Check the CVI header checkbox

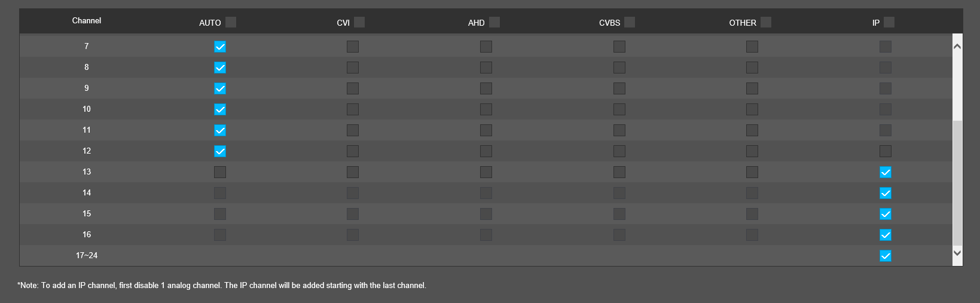click(359, 22)
